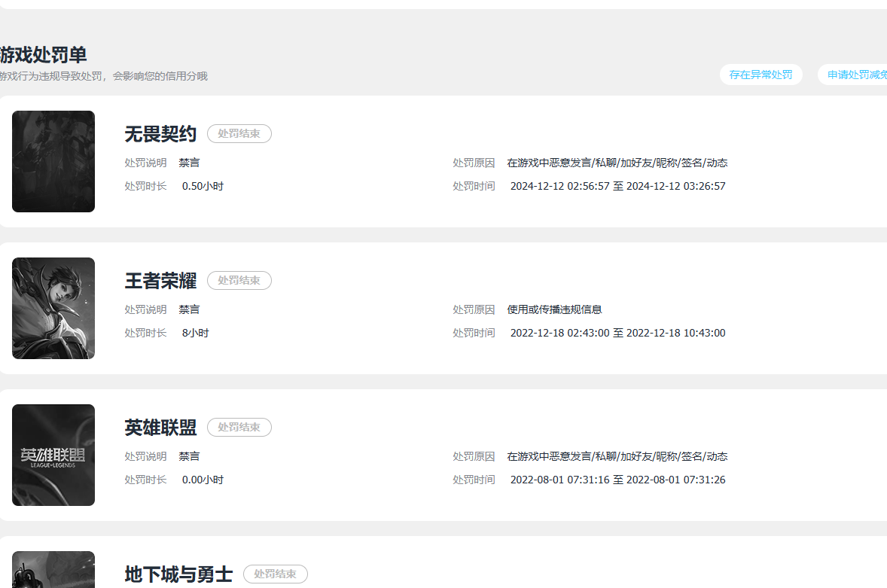Select the 8小时 duration text on 王者荣耀

point(195,332)
